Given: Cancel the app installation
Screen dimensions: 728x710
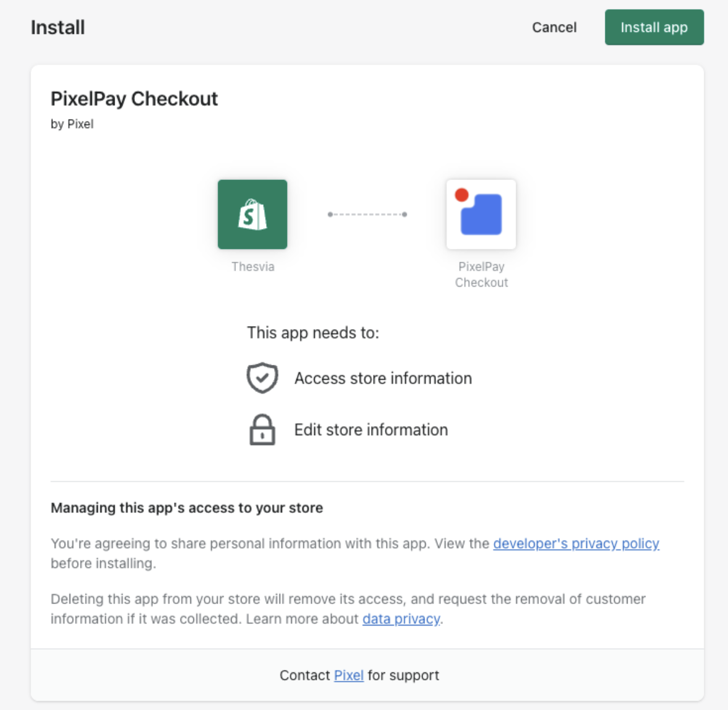Looking at the screenshot, I should coord(554,27).
